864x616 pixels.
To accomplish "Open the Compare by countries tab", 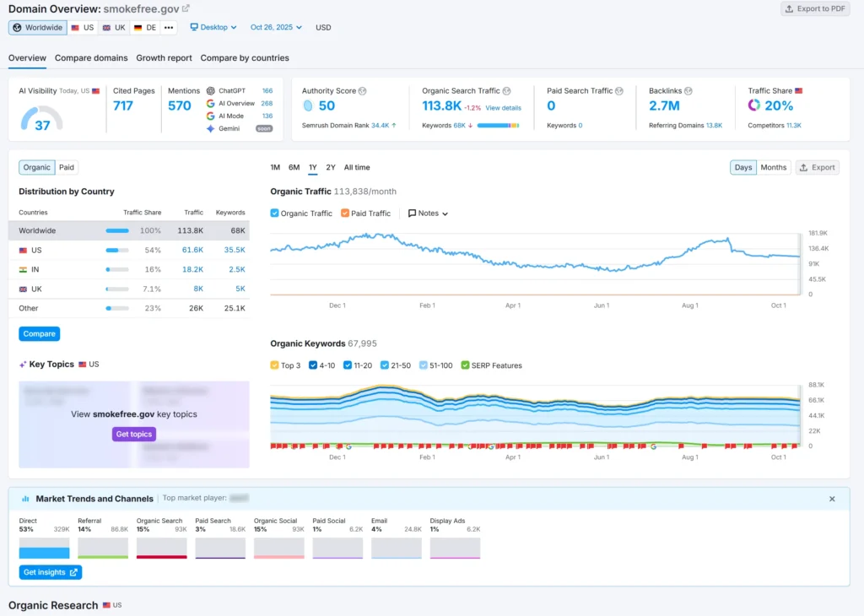I will [x=245, y=58].
